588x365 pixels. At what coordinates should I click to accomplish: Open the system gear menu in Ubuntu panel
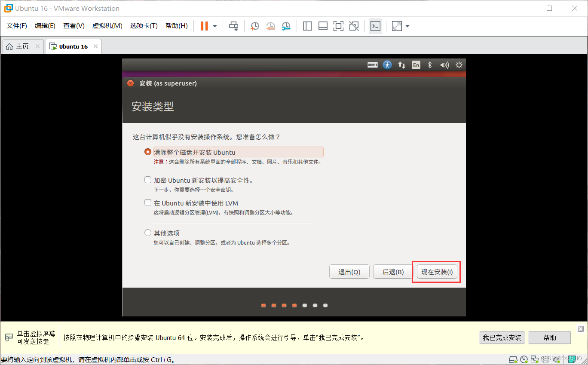[459, 65]
